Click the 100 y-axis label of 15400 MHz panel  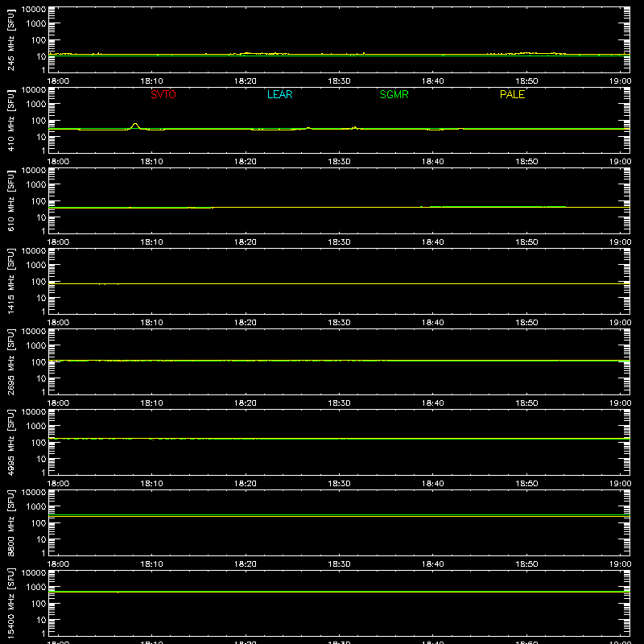39,604
